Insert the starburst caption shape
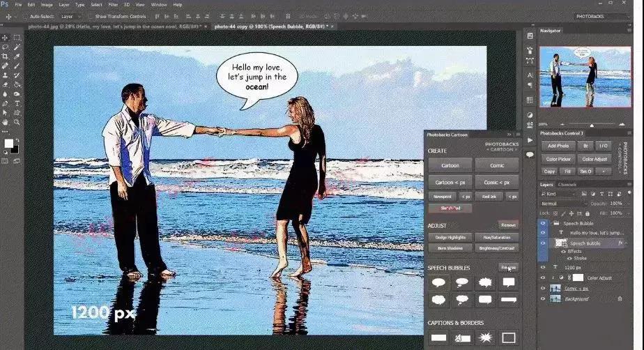 484,337
